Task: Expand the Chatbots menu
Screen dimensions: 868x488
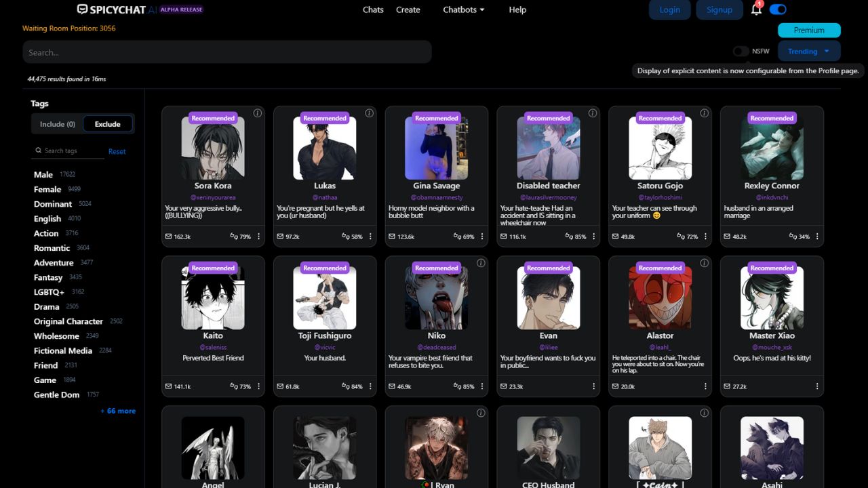Action: click(464, 9)
